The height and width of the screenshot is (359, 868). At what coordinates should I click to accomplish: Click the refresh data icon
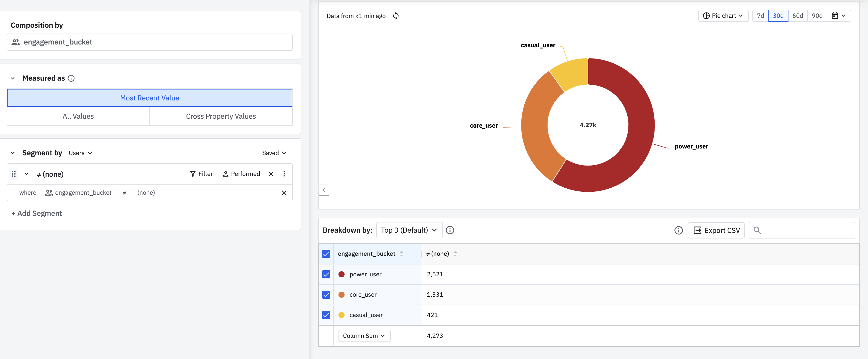(396, 16)
